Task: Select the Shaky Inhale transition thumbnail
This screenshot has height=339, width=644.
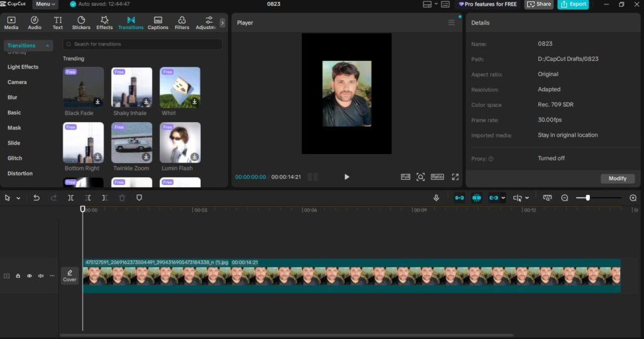Action: (x=131, y=87)
